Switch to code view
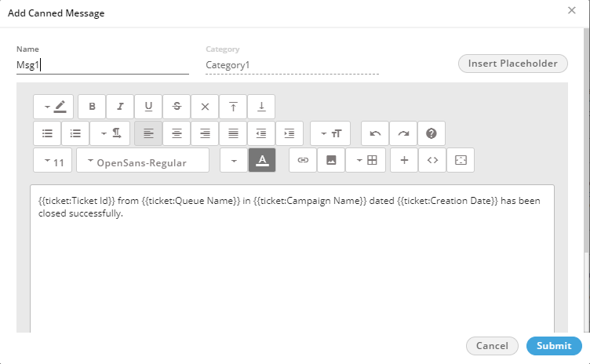Image resolution: width=590 pixels, height=364 pixels. 432,160
